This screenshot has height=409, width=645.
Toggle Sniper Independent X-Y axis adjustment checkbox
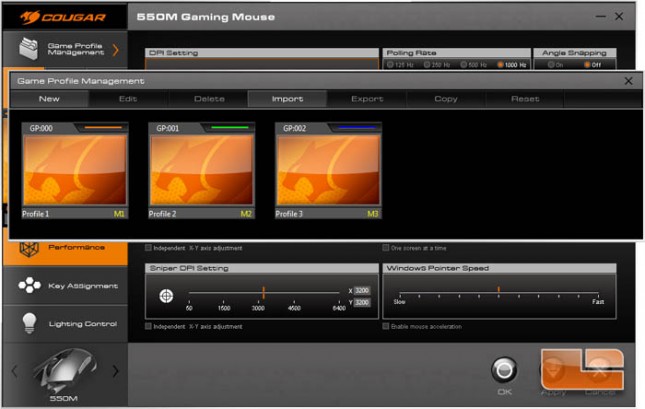(148, 326)
